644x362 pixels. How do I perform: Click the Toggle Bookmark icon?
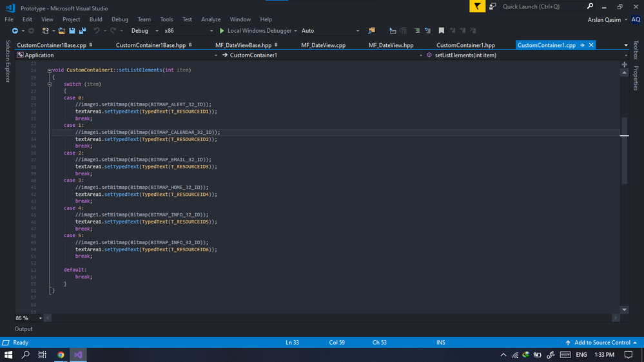(441, 31)
